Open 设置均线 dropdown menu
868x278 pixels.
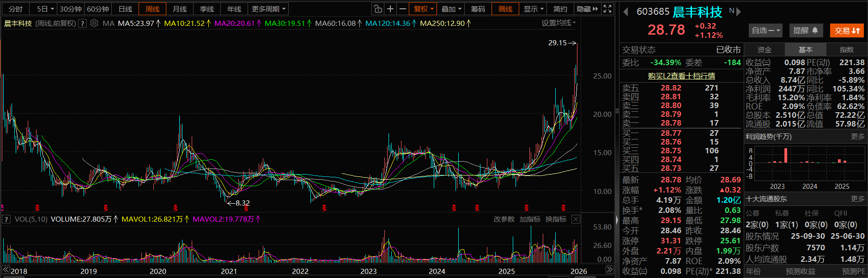pyautogui.click(x=558, y=23)
